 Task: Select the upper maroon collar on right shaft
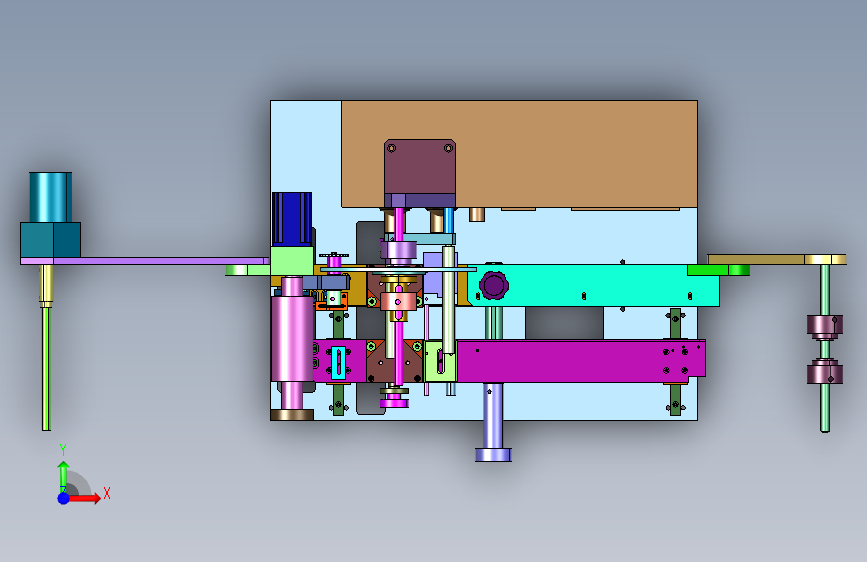point(824,325)
